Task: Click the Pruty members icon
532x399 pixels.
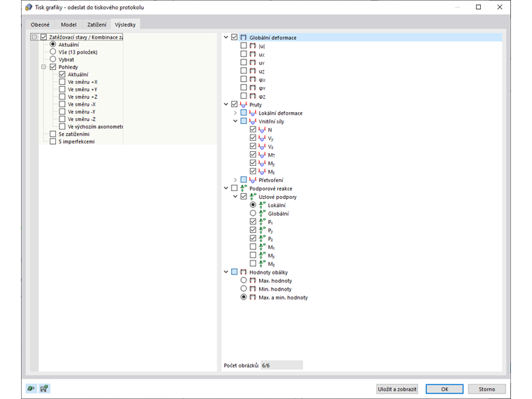Action: pos(244,104)
